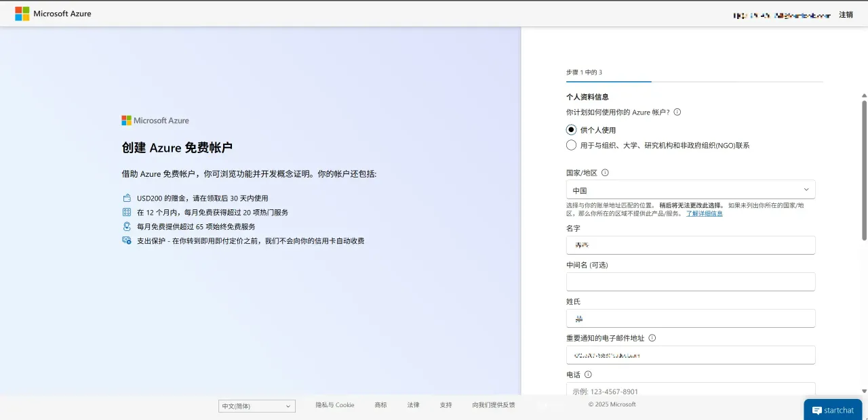
Task: Select the organization/NGO contact radio option
Action: [571, 145]
